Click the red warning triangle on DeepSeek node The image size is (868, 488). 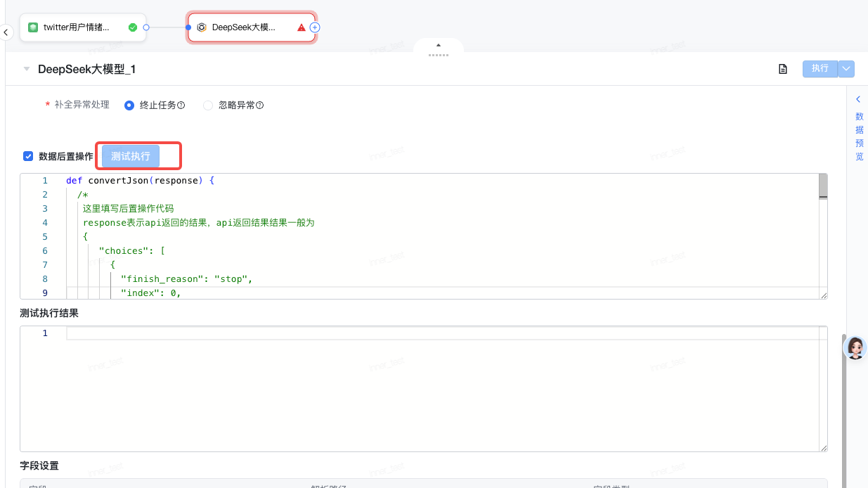pyautogui.click(x=302, y=27)
